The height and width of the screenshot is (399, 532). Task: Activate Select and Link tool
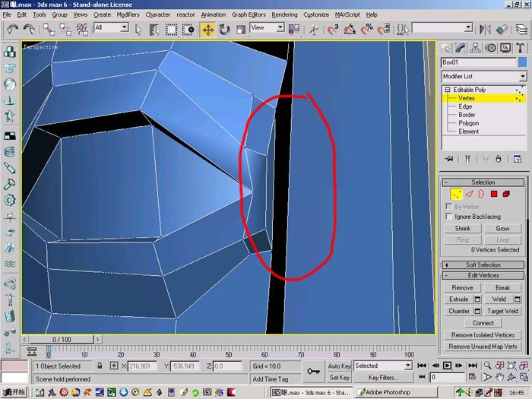(x=49, y=30)
